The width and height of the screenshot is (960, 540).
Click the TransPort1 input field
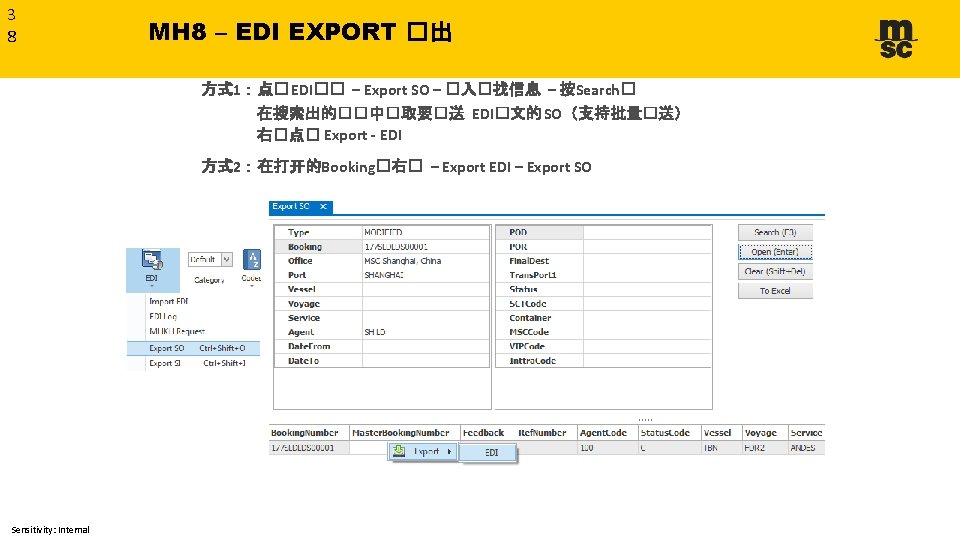(x=647, y=275)
